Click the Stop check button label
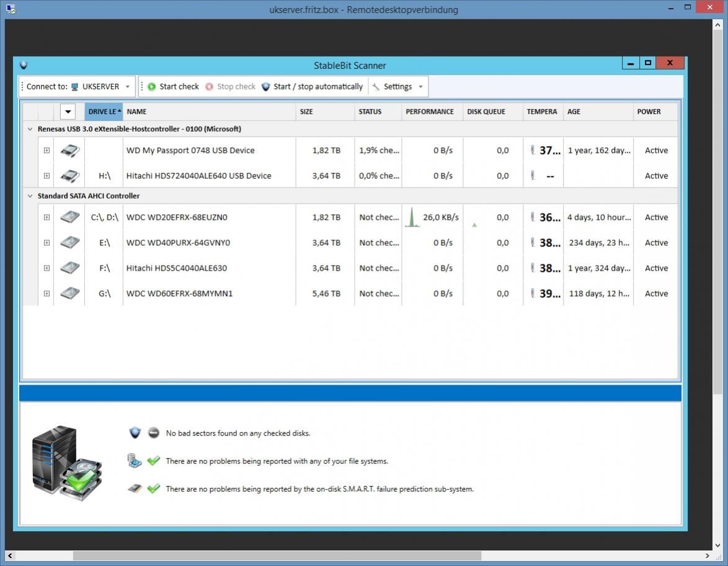The height and width of the screenshot is (566, 728). [236, 87]
